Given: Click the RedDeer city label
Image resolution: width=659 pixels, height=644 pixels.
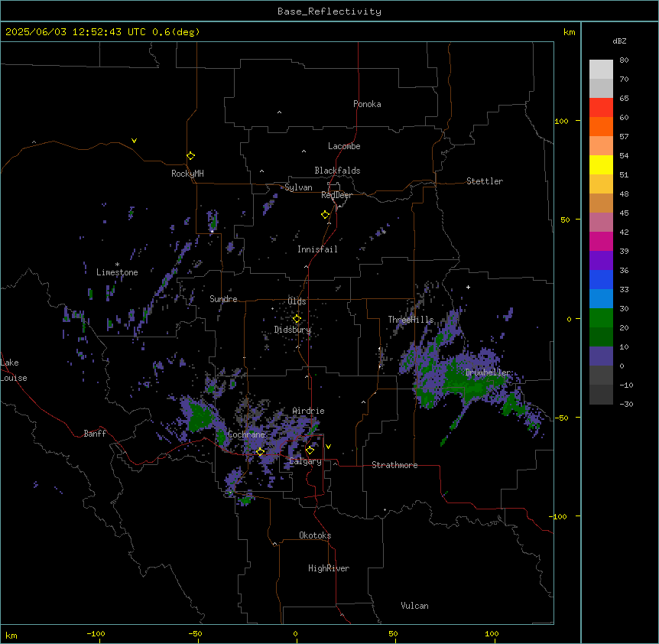Looking at the screenshot, I should [x=336, y=195].
